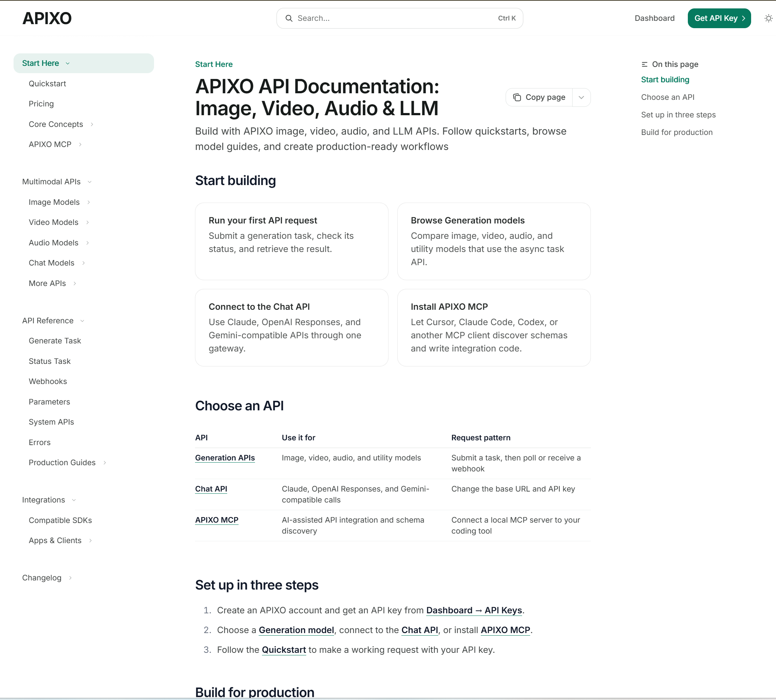This screenshot has width=776, height=700.
Task: Expand Image Models in the sidebar
Action: click(89, 202)
